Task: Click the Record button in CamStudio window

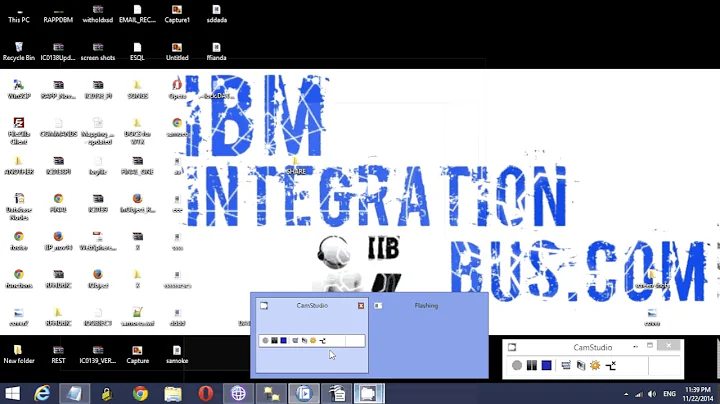Action: 517,365
